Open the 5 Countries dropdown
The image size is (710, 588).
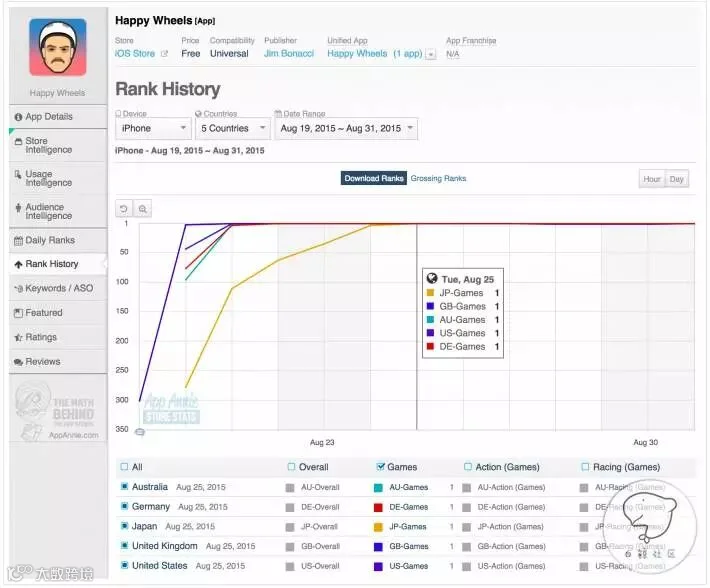(233, 129)
